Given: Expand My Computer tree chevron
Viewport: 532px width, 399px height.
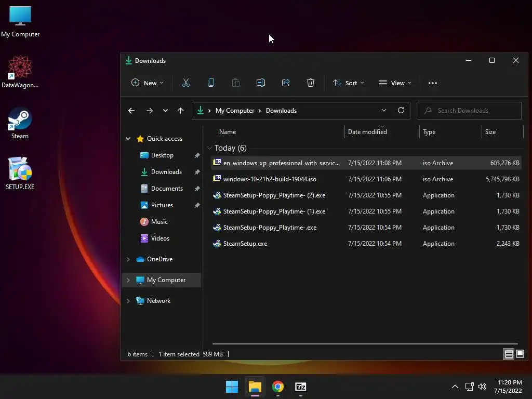Looking at the screenshot, I should pos(128,280).
